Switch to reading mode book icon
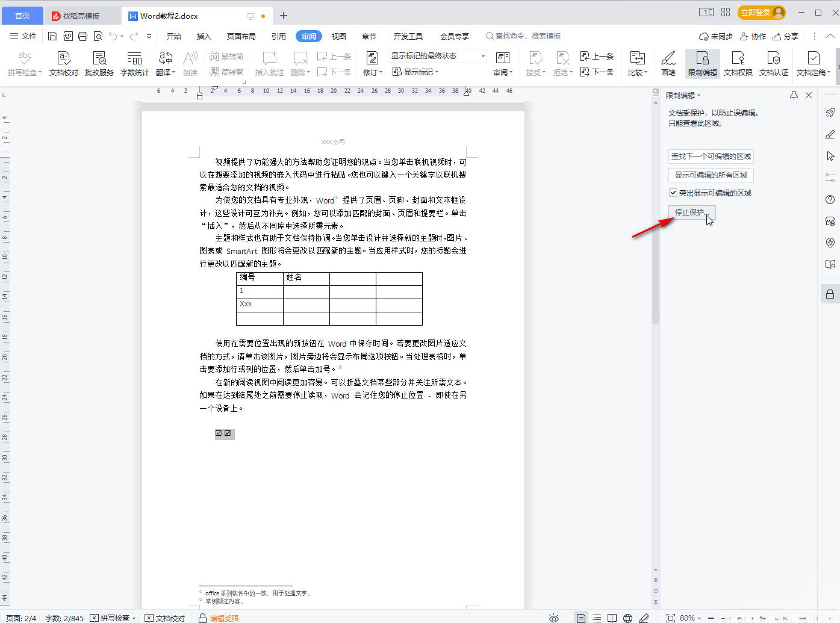840x623 pixels. [x=612, y=618]
